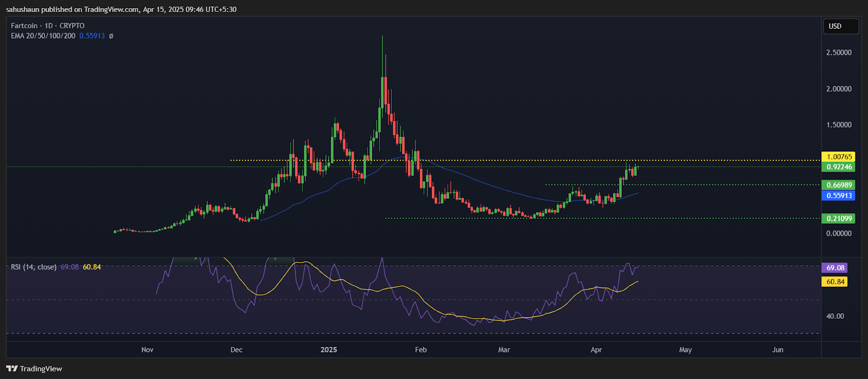
Task: Click the Fartcoin 1D CRYPTO symbol title
Action: point(48,26)
